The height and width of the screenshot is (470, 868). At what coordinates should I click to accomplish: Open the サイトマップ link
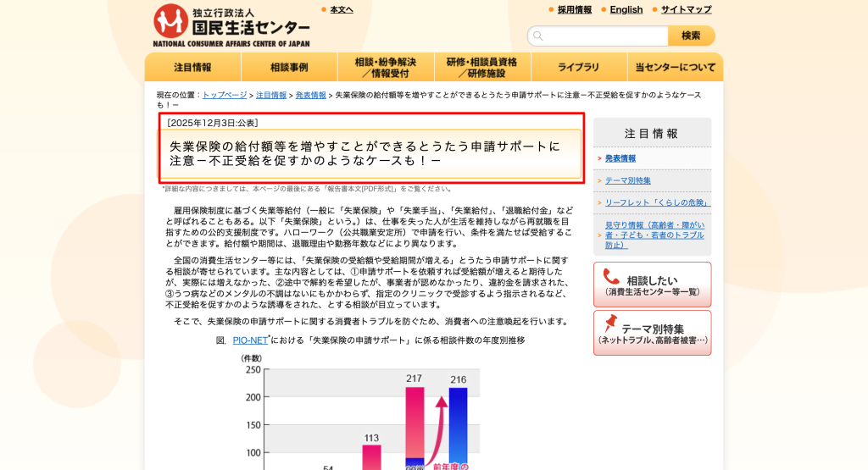(687, 10)
